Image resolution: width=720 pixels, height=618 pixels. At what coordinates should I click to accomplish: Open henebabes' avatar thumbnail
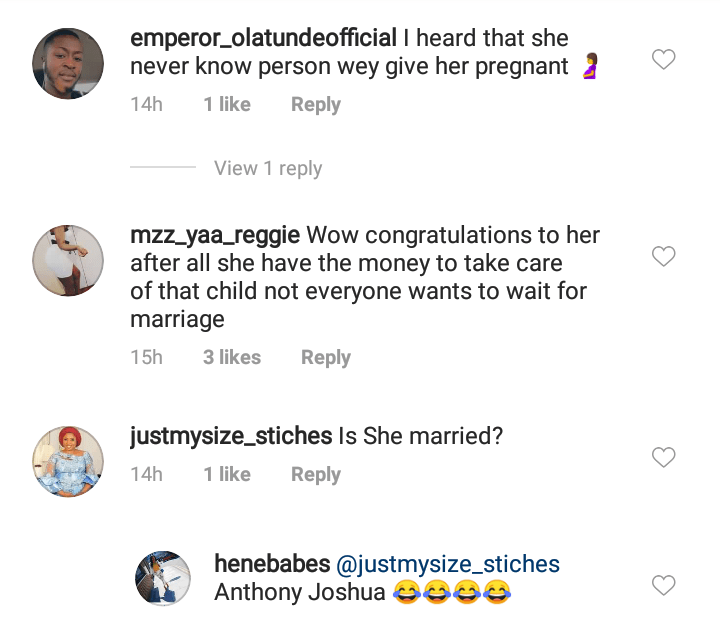162,578
